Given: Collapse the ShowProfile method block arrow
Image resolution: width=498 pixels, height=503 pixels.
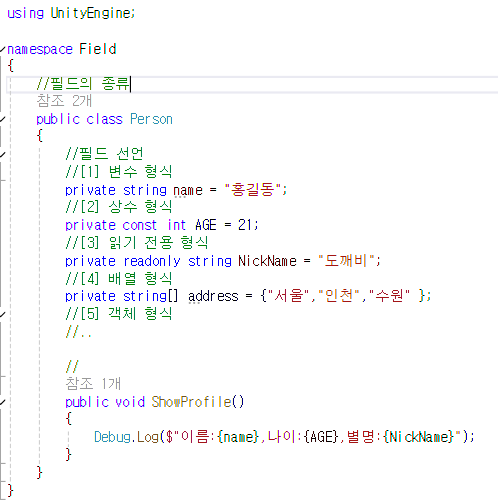Looking at the screenshot, I should coord(3,402).
